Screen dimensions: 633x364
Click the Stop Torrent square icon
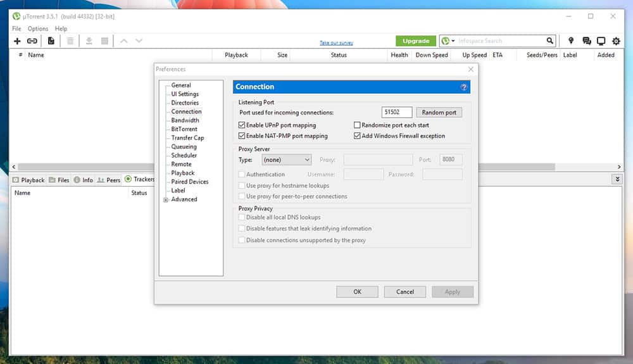104,41
